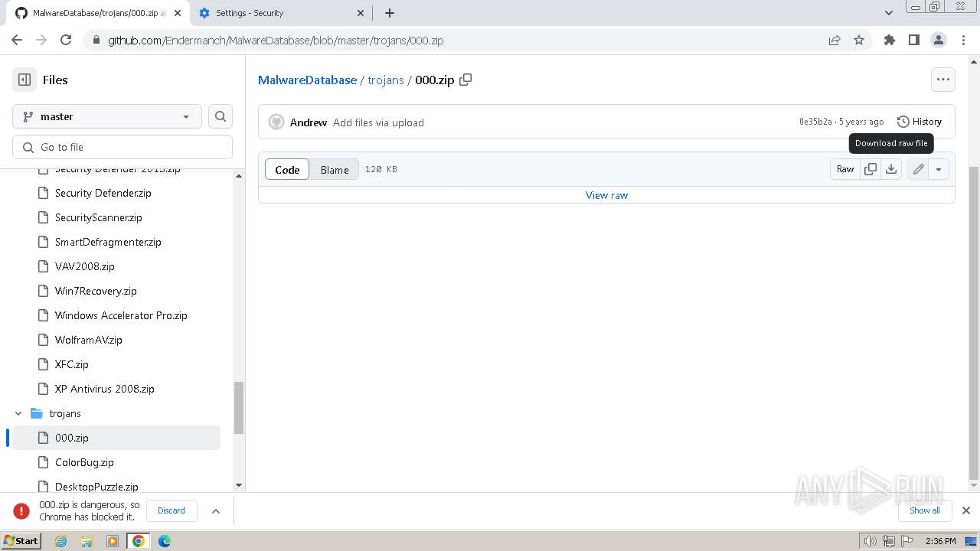Viewport: 980px width, 551px height.
Task: Open commit 'Add files via upload'
Action: pos(378,122)
